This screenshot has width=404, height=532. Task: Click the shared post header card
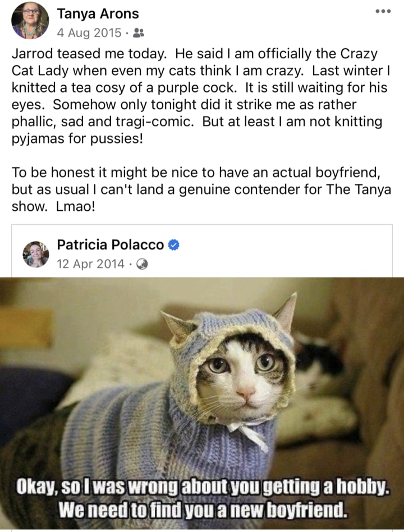pos(202,251)
